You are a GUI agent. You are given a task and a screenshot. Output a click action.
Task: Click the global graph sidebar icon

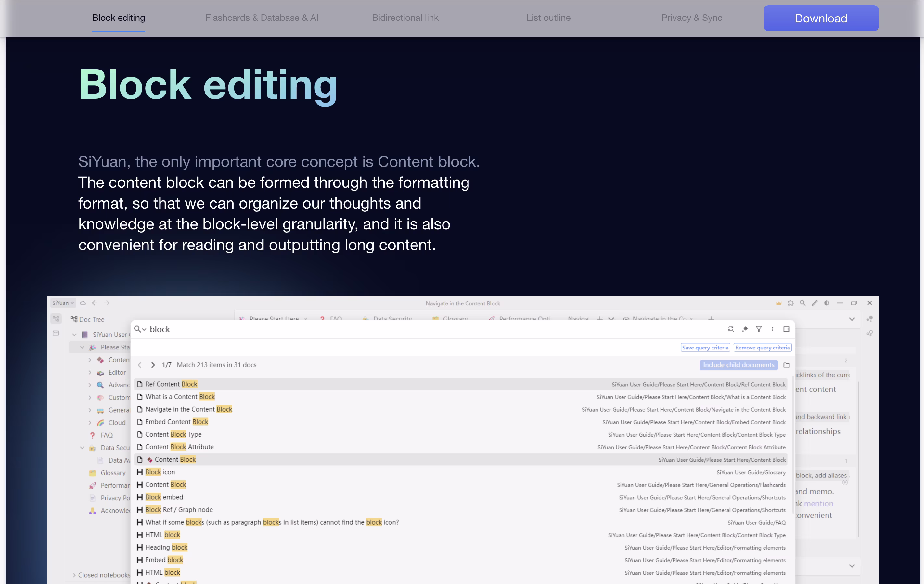869,333
